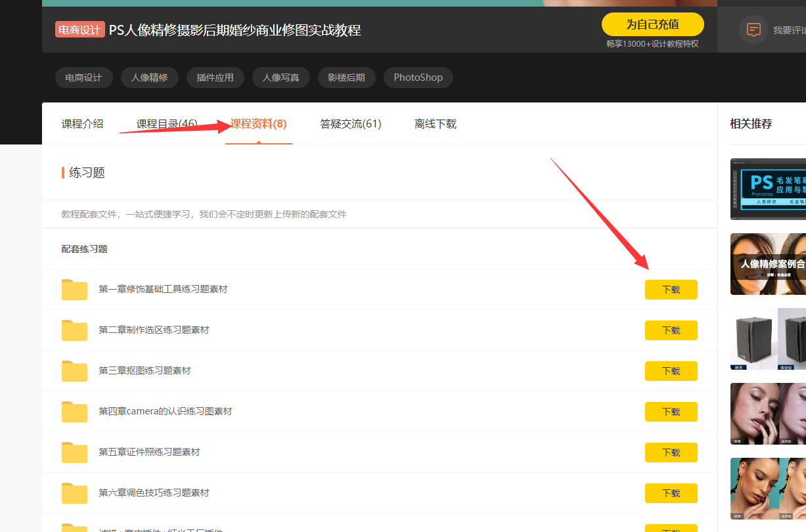Click the 人像精修 tag
Screen dimensions: 806x532
(x=150, y=78)
